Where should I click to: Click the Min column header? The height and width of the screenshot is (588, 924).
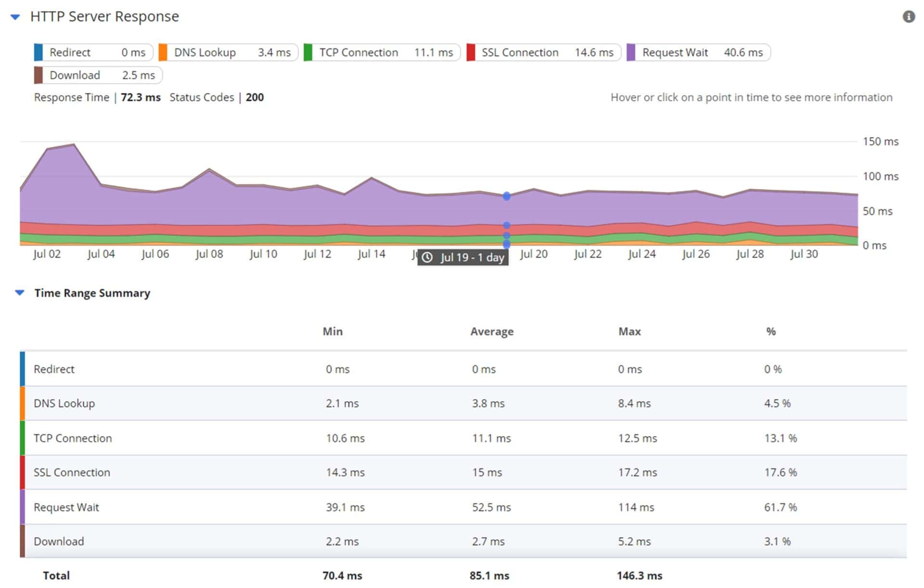click(x=333, y=331)
